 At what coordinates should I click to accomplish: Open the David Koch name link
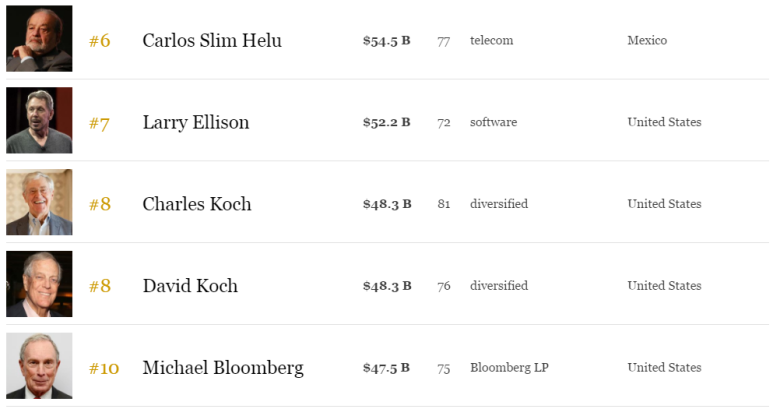coord(190,287)
